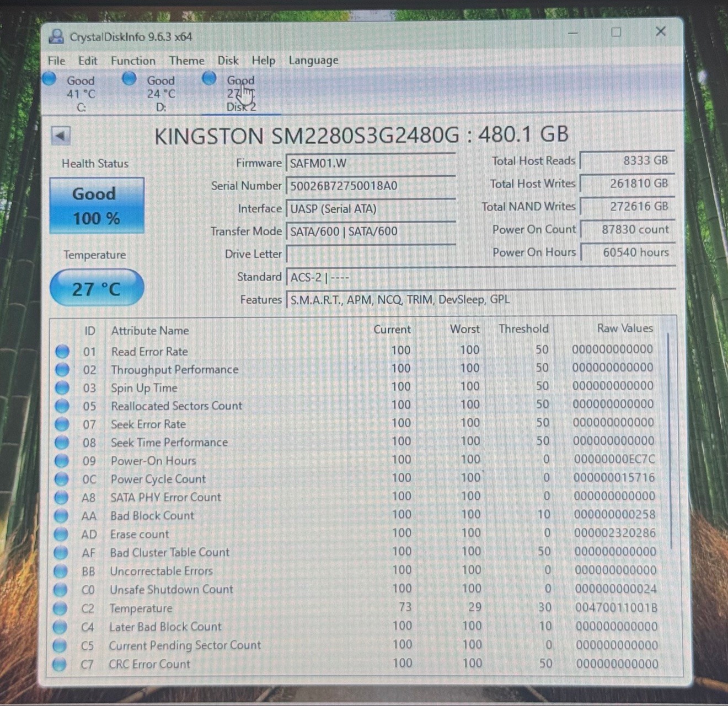The width and height of the screenshot is (728, 706).
Task: Open the Edit menu
Action: (88, 61)
